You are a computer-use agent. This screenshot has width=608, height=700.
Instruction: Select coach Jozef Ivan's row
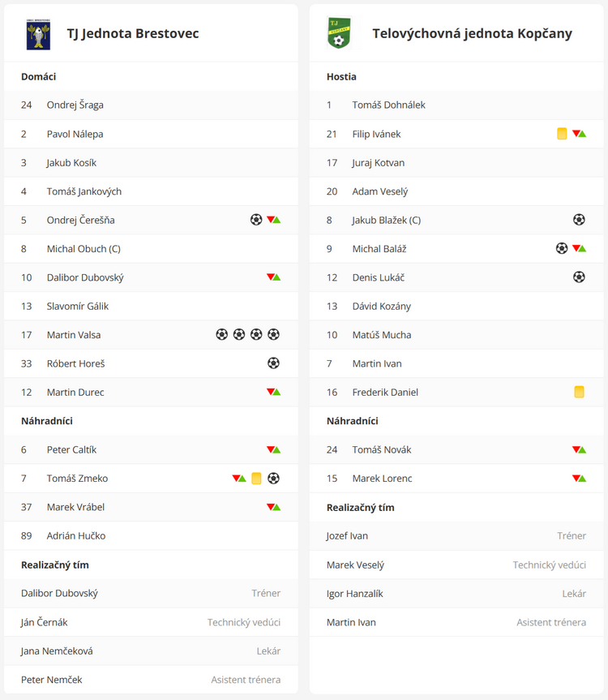[456, 535]
